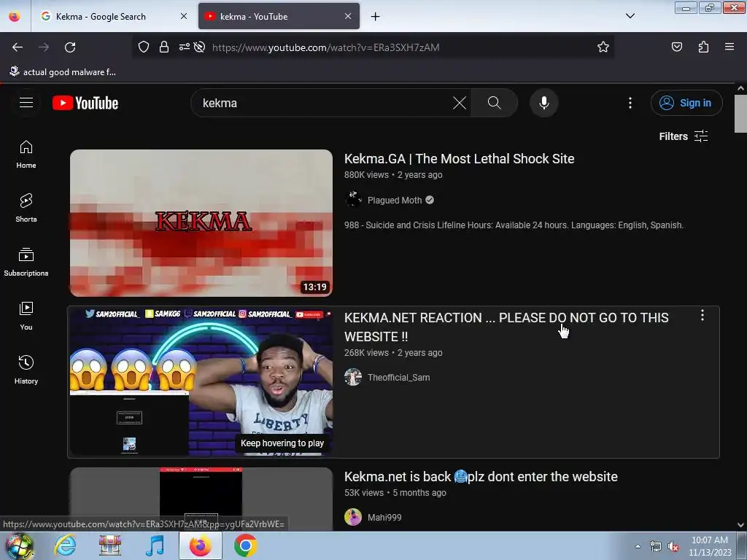Screen dimensions: 747x560
Task: Open taskbar clock showing 10:07 AM
Action: pyautogui.click(x=710, y=546)
